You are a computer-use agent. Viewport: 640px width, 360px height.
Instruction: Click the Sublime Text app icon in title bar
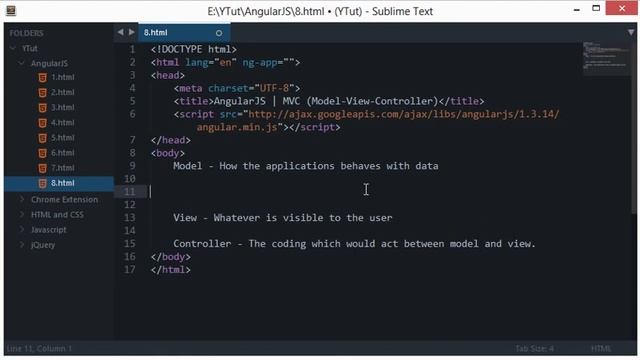click(11, 11)
